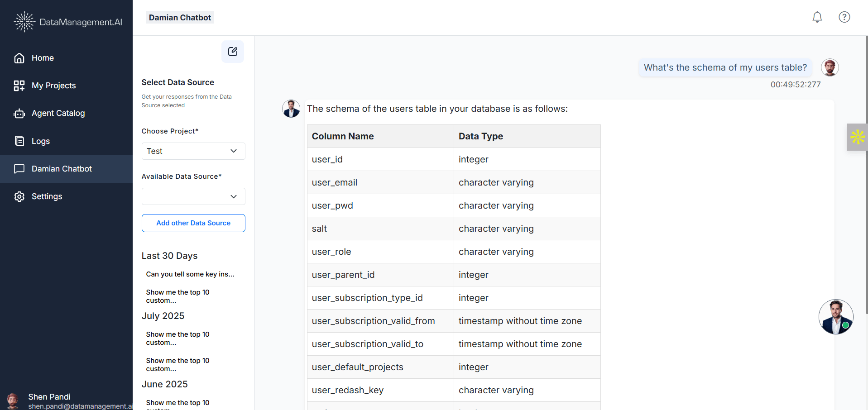Click the Add other Data Source button
The height and width of the screenshot is (410, 868).
[193, 223]
